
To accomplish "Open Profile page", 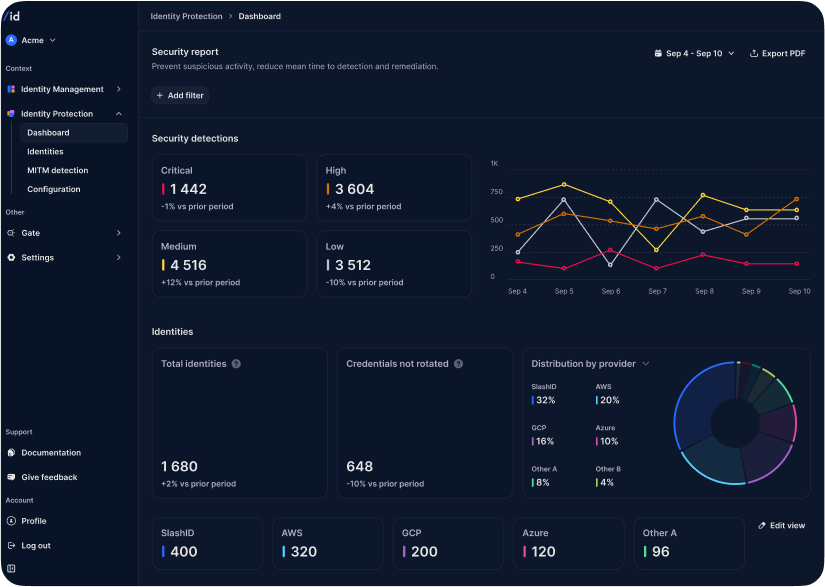I will (34, 521).
